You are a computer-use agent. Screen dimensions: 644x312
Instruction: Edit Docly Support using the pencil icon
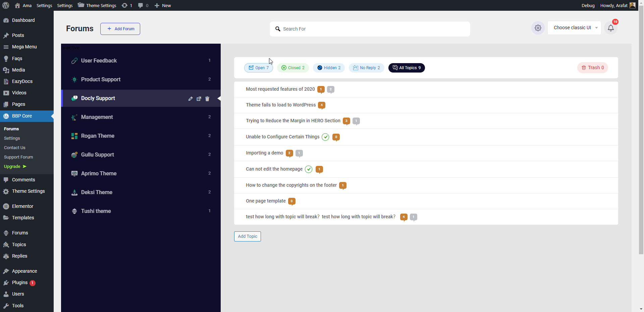pos(191,99)
